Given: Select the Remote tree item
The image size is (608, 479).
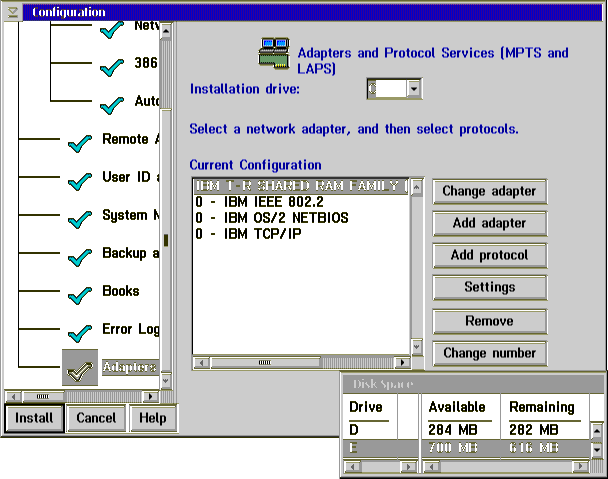Looking at the screenshot, I should [x=130, y=139].
